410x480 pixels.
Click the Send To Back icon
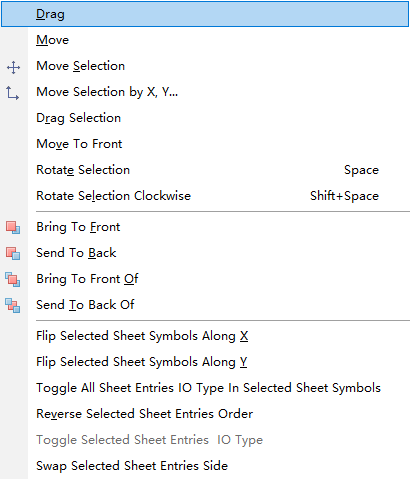pos(13,254)
